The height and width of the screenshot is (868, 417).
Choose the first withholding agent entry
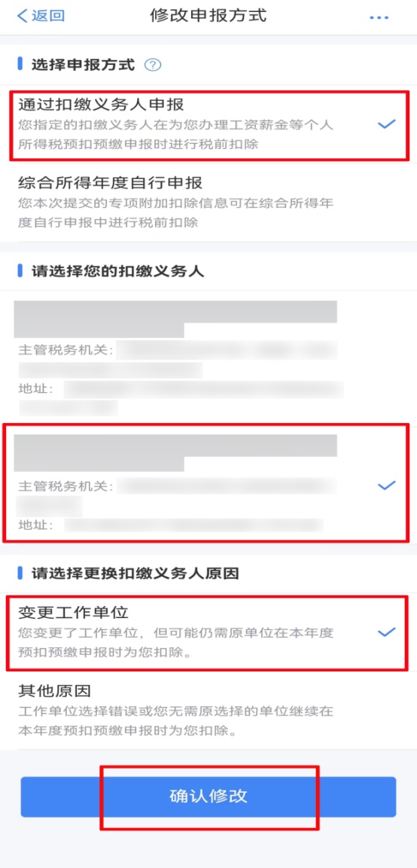coord(208,358)
